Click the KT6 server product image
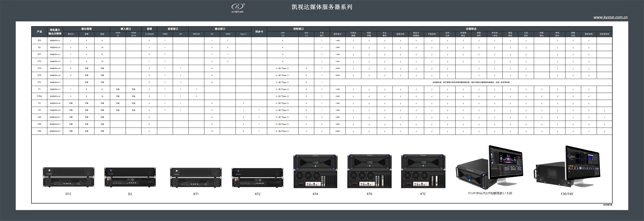Screen dimensions: 644x221 tap(369, 171)
